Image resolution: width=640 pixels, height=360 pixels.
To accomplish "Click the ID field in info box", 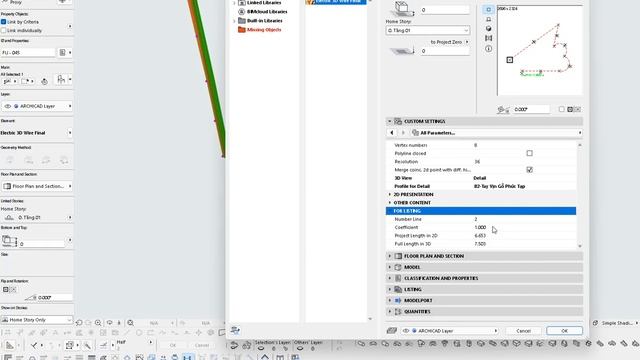I will 28,53.
